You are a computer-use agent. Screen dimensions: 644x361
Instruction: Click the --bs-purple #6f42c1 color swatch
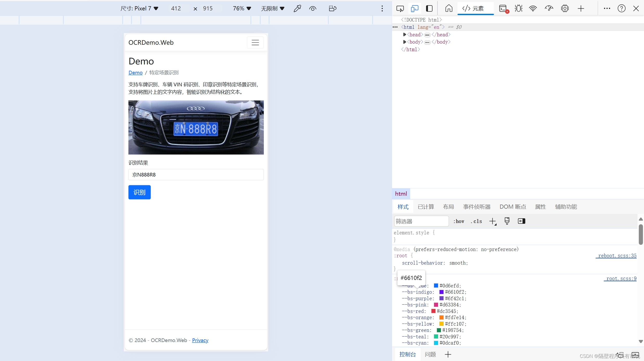point(441,298)
